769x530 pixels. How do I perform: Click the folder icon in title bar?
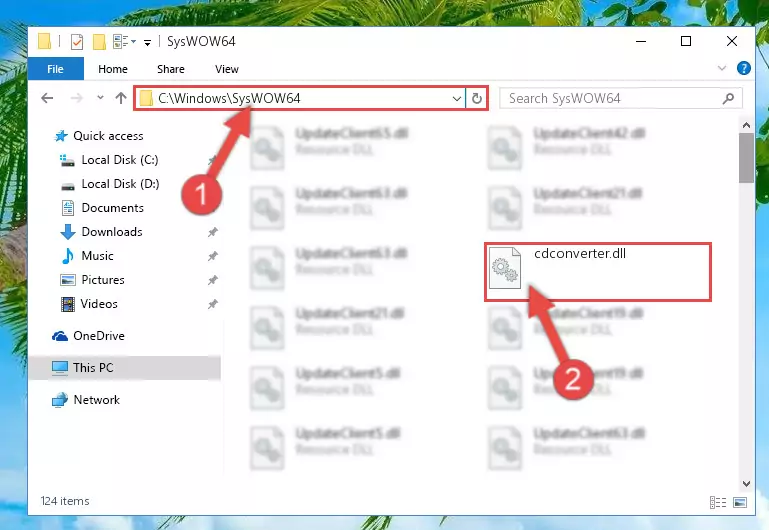[x=45, y=42]
